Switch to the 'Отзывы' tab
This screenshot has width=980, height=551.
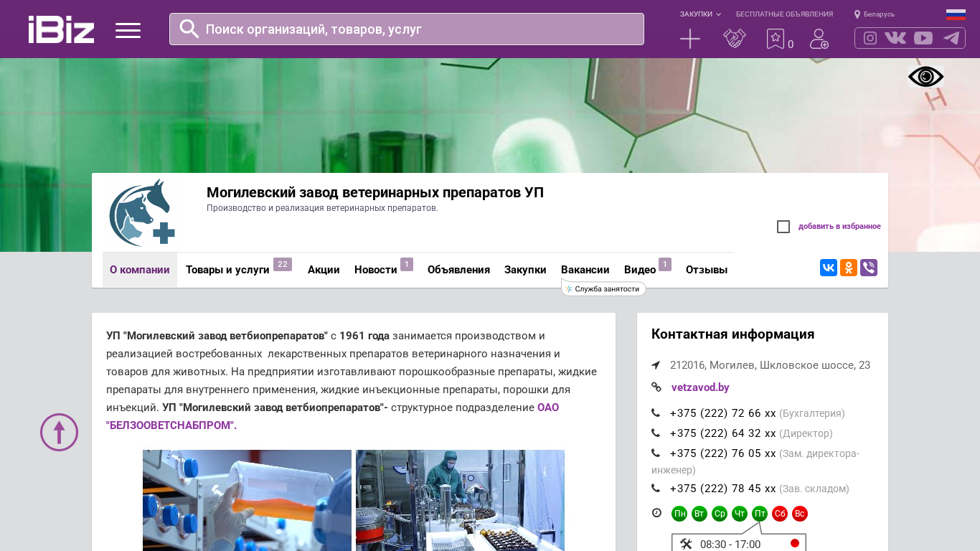click(x=706, y=270)
